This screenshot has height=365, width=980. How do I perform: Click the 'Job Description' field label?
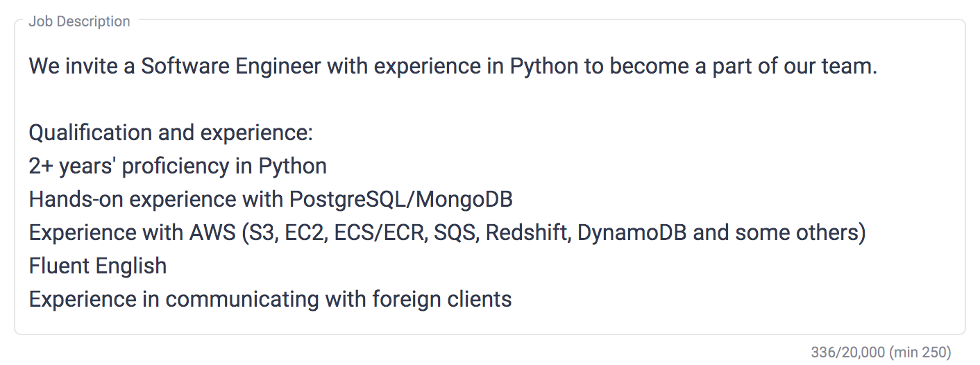(x=79, y=22)
